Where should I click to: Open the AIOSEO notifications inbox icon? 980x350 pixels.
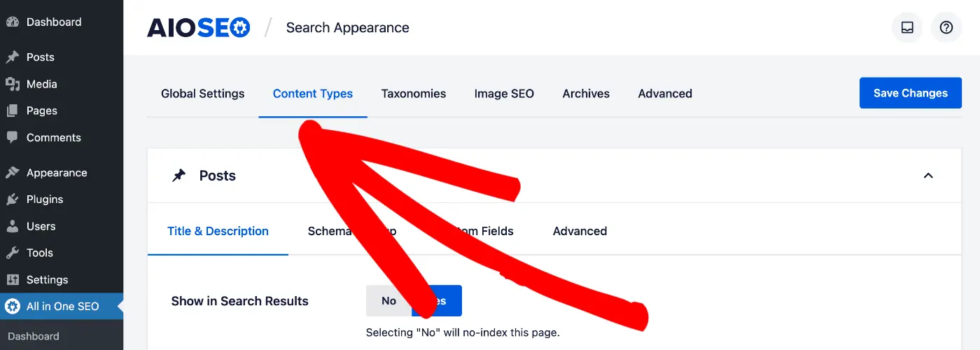(907, 27)
